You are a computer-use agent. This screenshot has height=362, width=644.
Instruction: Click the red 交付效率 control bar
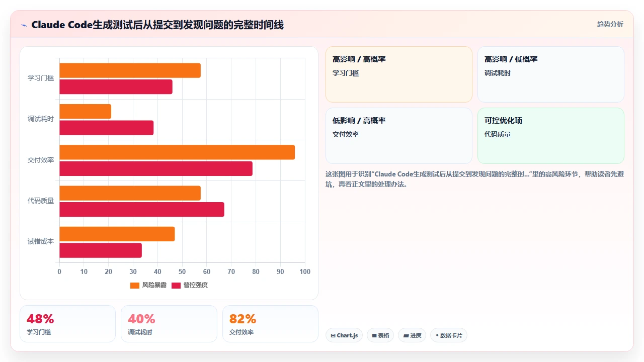(x=156, y=169)
